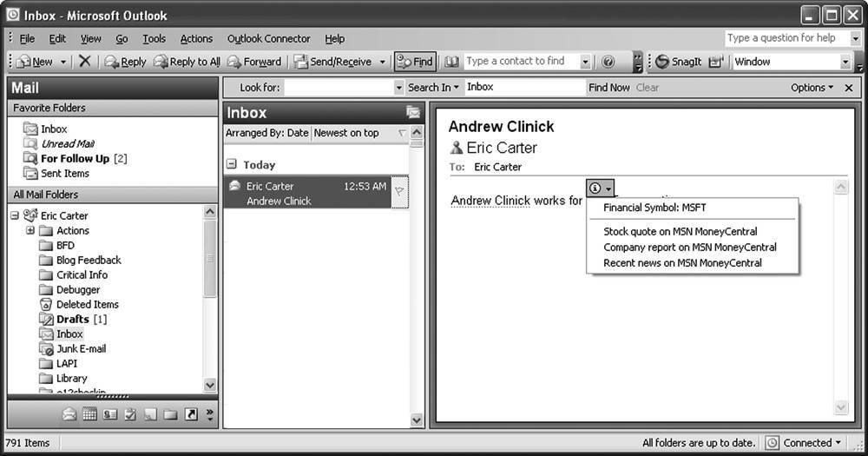Open the Help menu
868x456 pixels.
coord(334,38)
